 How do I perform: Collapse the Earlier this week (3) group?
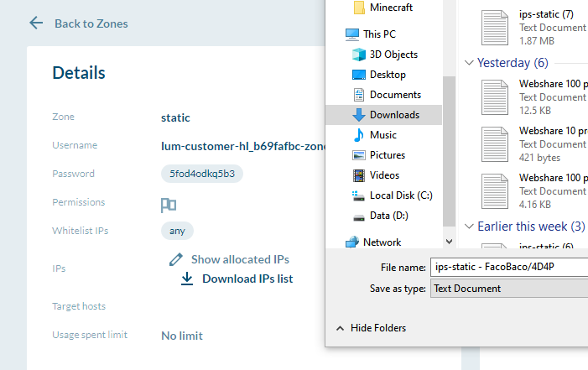click(469, 227)
